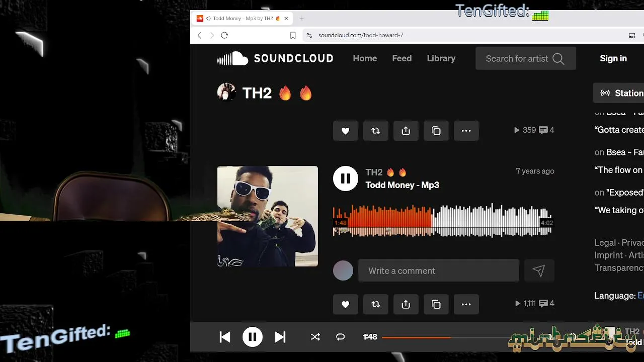
Task: Click the 1:48 elapsed time in player
Action: pyautogui.click(x=370, y=337)
